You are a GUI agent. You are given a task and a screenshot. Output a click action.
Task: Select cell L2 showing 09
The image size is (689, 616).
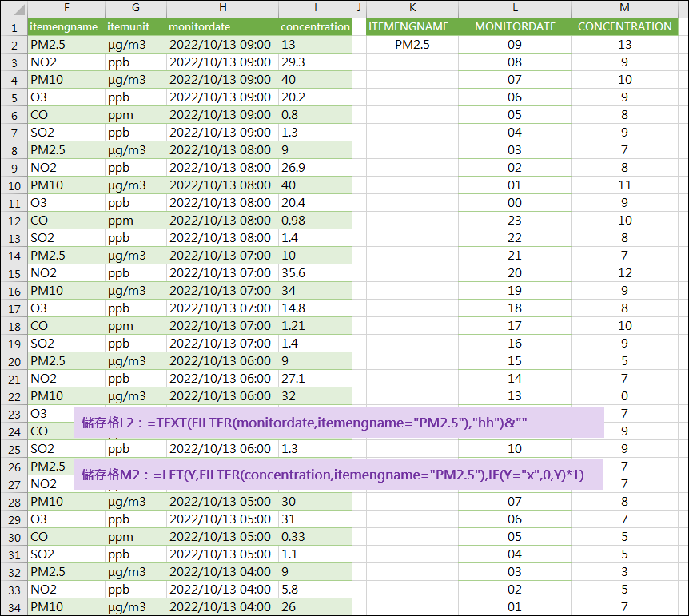(515, 45)
